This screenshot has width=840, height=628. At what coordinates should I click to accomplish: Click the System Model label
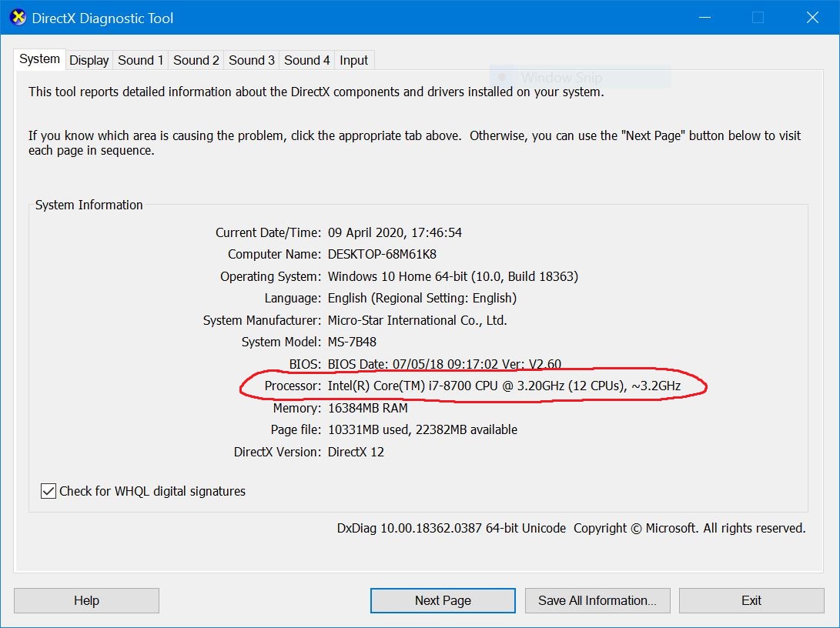pyautogui.click(x=281, y=342)
